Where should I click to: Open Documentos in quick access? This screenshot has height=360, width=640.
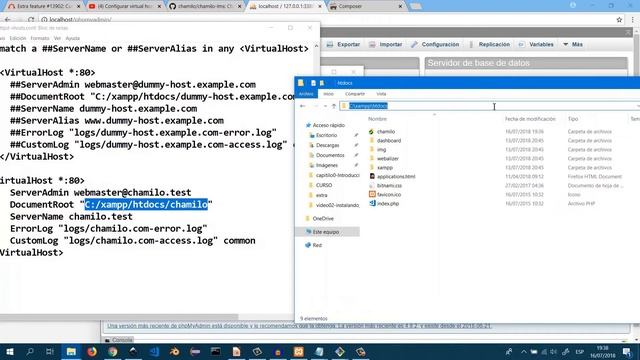(330, 155)
